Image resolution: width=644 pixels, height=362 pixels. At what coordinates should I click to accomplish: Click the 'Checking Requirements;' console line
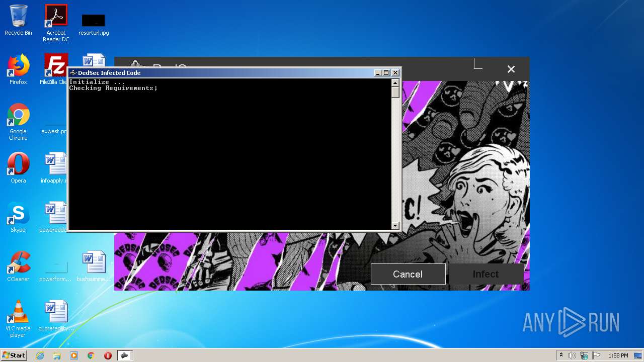(113, 88)
